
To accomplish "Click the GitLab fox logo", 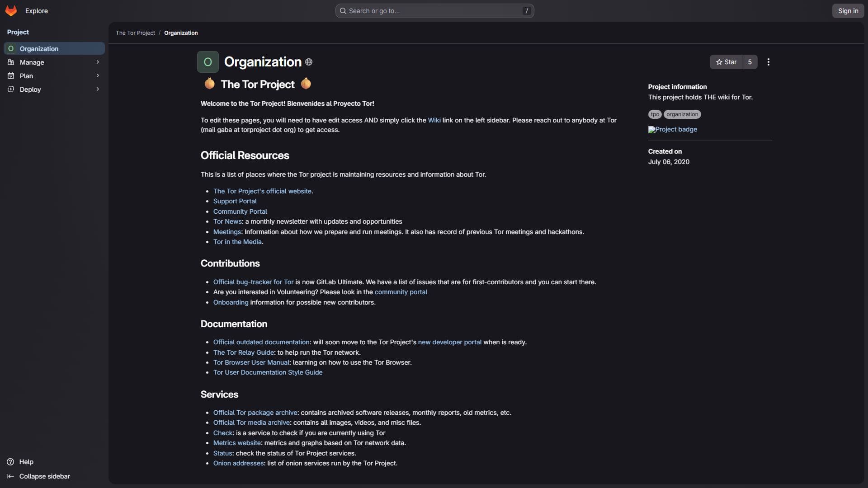I will tap(11, 11).
